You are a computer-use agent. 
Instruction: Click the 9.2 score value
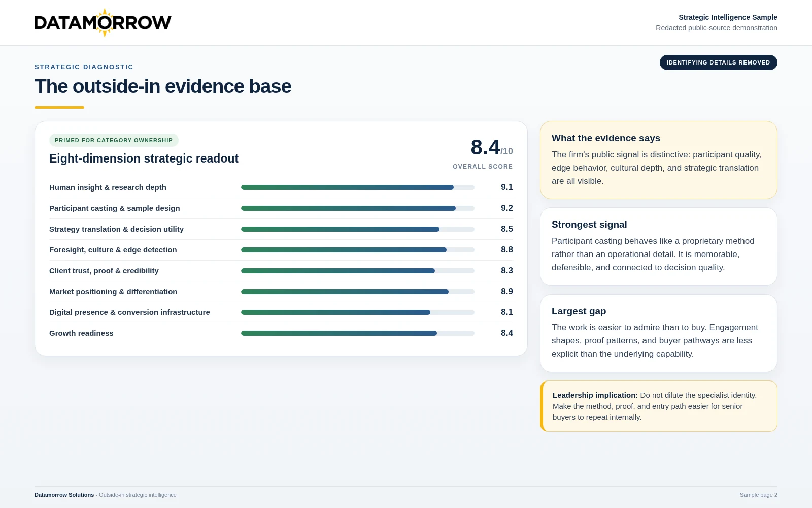506,208
